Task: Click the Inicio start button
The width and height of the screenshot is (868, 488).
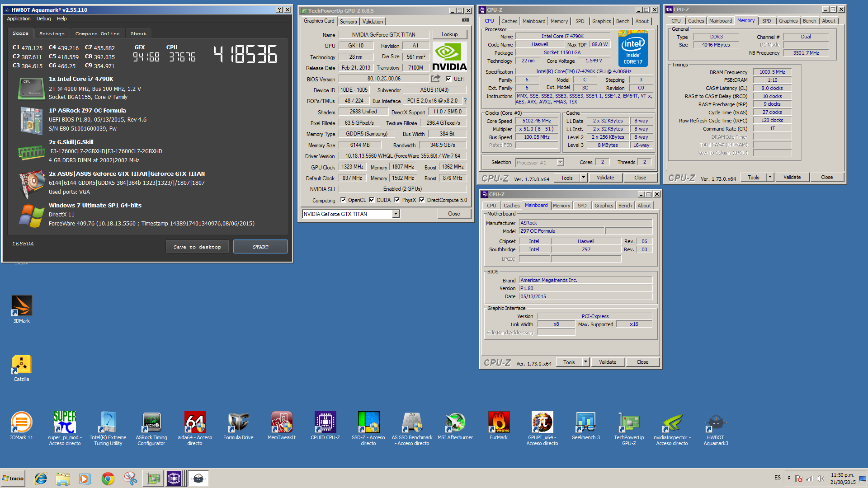Action: point(13,479)
